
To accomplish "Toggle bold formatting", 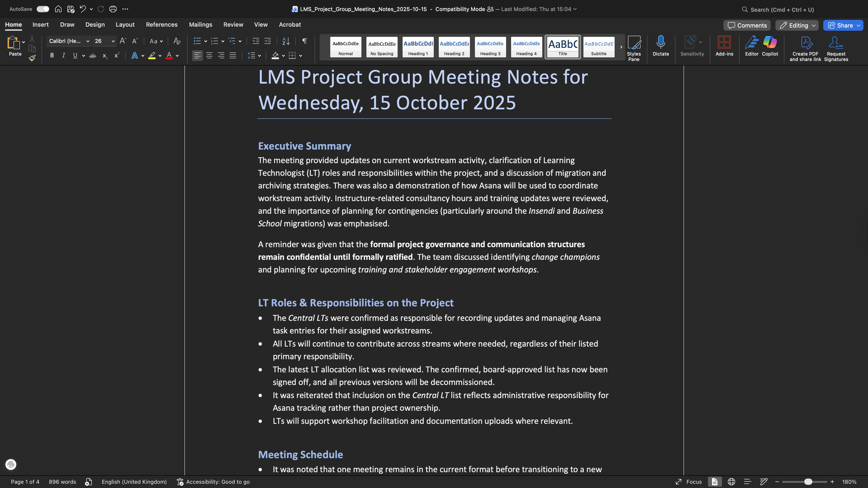I will coord(52,56).
